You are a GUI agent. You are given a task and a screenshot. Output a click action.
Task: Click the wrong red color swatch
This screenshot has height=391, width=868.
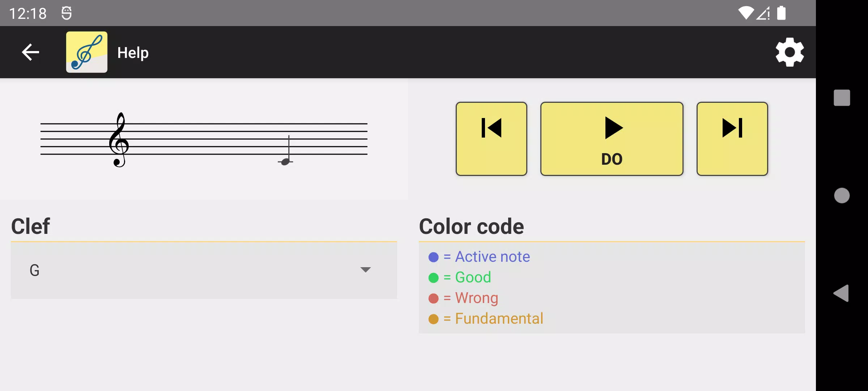433,298
